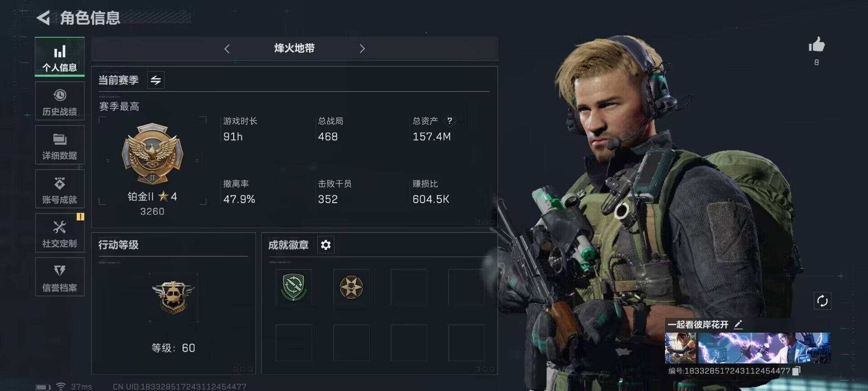868x391 pixels.
Task: Rotate the character model with the refresh icon
Action: [x=822, y=301]
